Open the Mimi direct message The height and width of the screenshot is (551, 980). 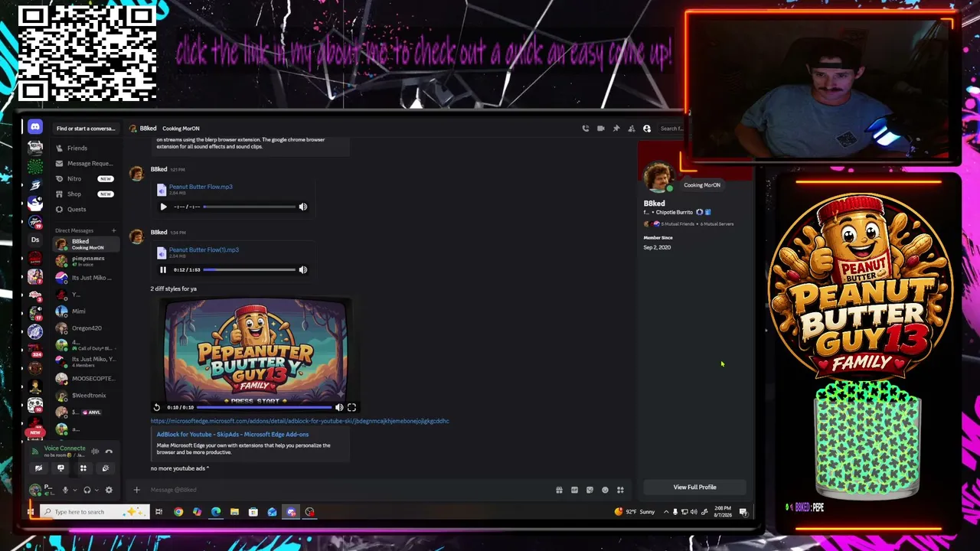click(x=86, y=311)
